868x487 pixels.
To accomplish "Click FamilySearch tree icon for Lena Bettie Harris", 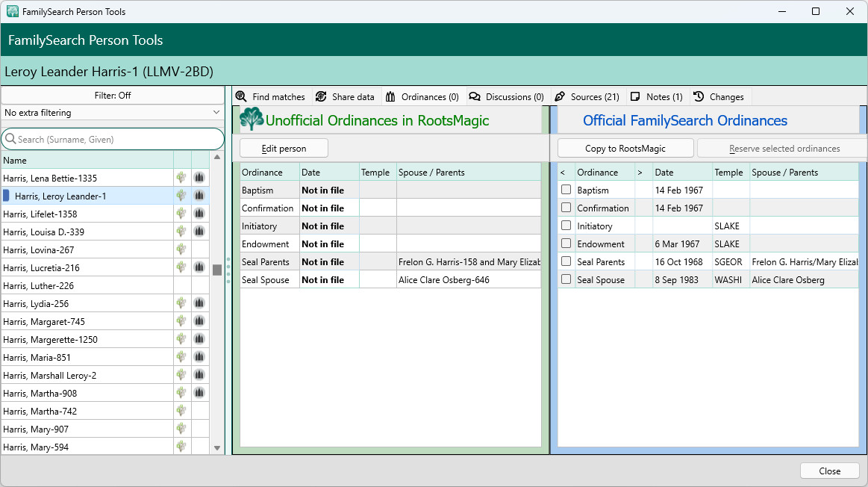I will point(181,178).
